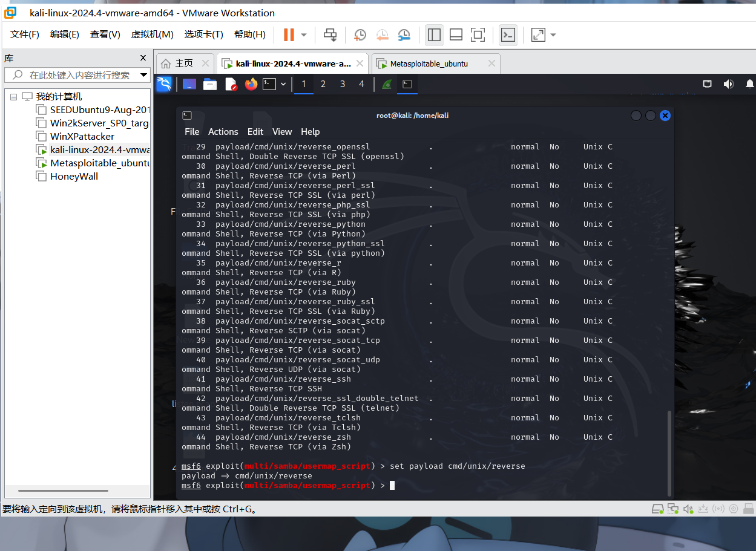Switch to workspace 4

(x=362, y=84)
